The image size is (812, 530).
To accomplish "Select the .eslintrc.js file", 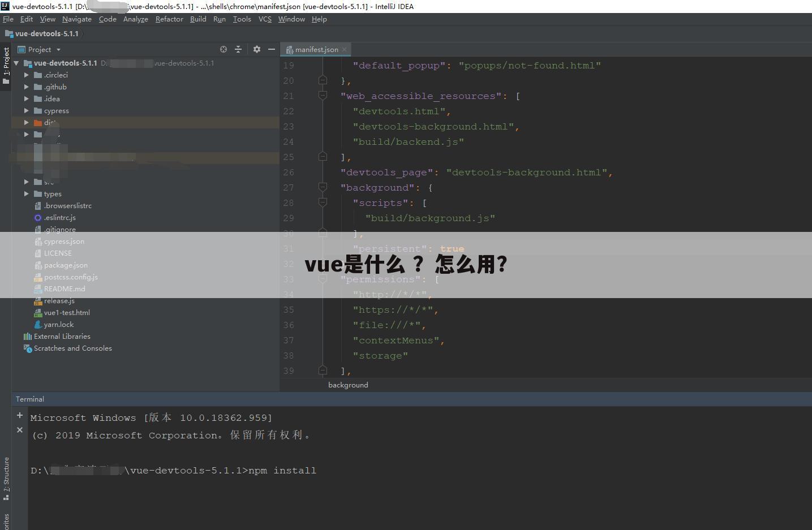I will tap(60, 218).
